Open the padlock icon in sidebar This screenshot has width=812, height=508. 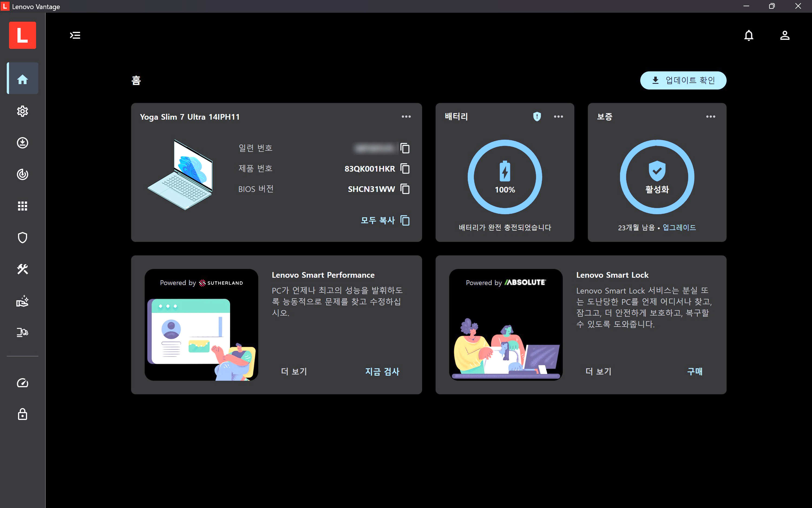[22, 414]
